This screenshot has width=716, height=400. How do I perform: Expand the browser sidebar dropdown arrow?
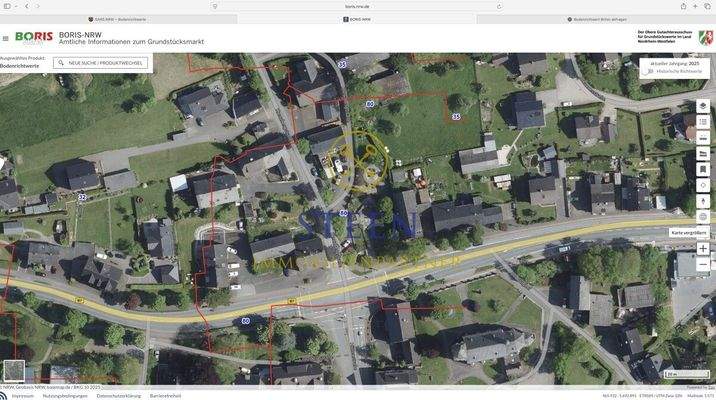[16, 6]
